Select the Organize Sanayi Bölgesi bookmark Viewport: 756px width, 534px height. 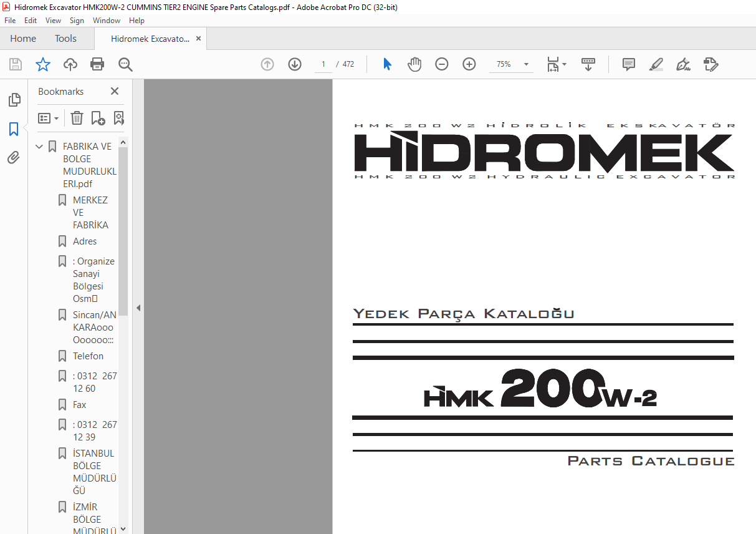pos(93,280)
